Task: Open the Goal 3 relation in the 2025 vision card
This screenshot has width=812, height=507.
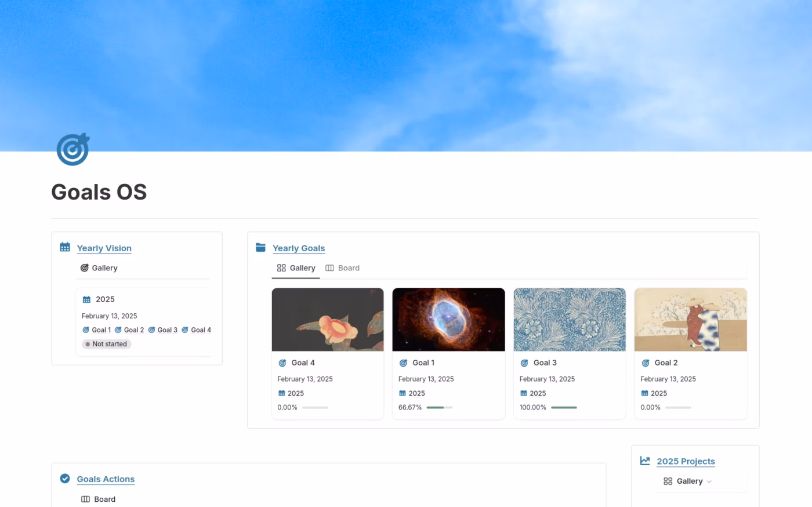Action: pos(163,330)
